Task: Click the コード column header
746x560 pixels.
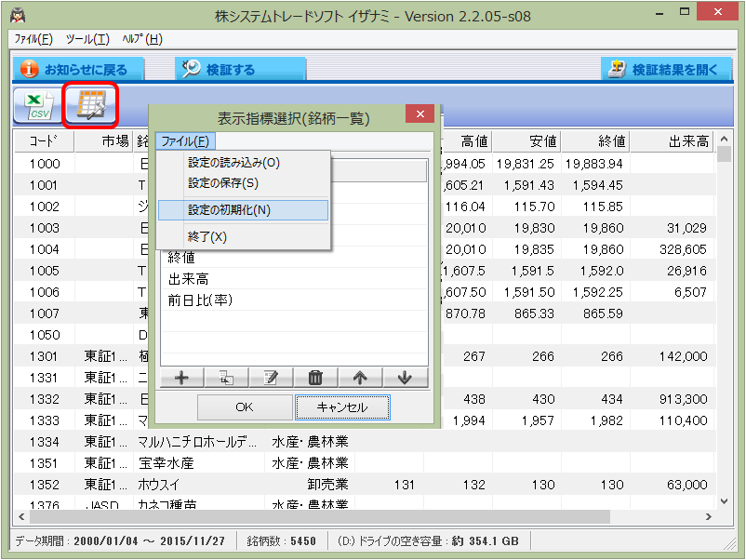Action: (44, 141)
